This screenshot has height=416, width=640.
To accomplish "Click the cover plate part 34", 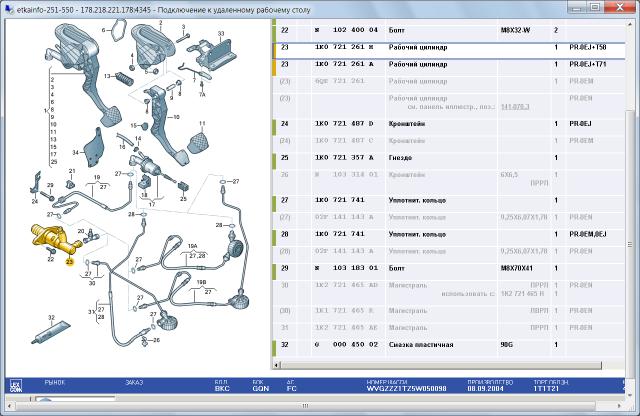I will (x=94, y=148).
